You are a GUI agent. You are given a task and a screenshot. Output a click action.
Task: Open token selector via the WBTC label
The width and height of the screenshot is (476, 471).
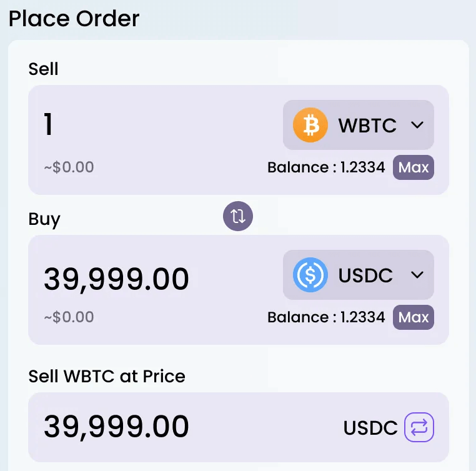tap(367, 126)
